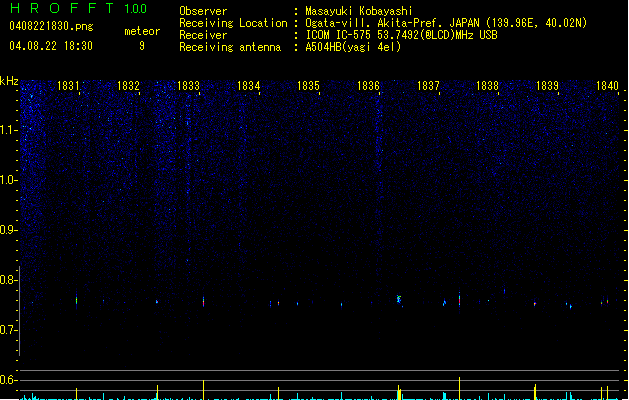Screen dimensions: 629x400
Task: Click the observer name Masayuki Kobayashi
Action: click(359, 11)
